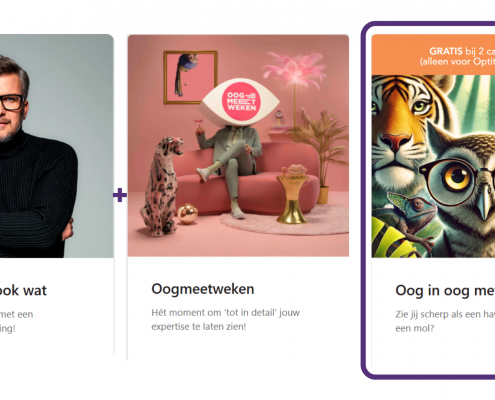Click the orange GRATIS banner
The height and width of the screenshot is (400, 495).
click(433, 55)
